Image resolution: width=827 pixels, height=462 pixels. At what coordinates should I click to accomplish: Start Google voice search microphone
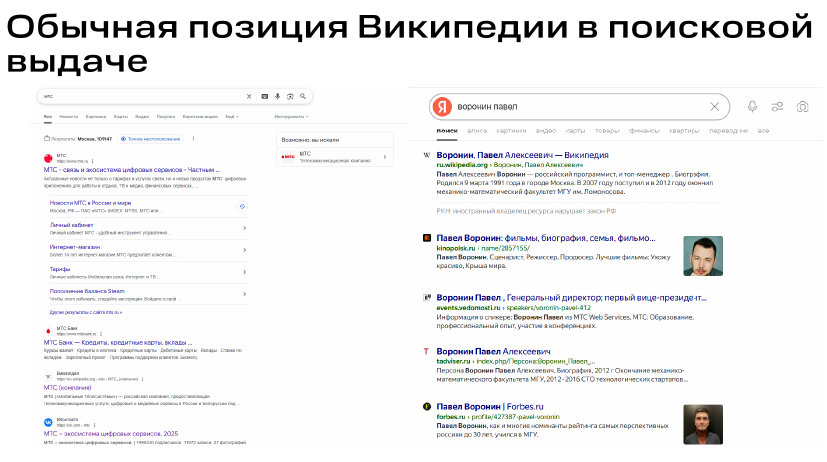[277, 97]
